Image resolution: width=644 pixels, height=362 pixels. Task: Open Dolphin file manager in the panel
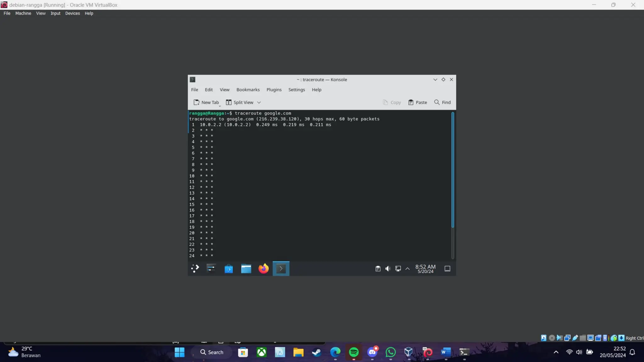tap(246, 269)
